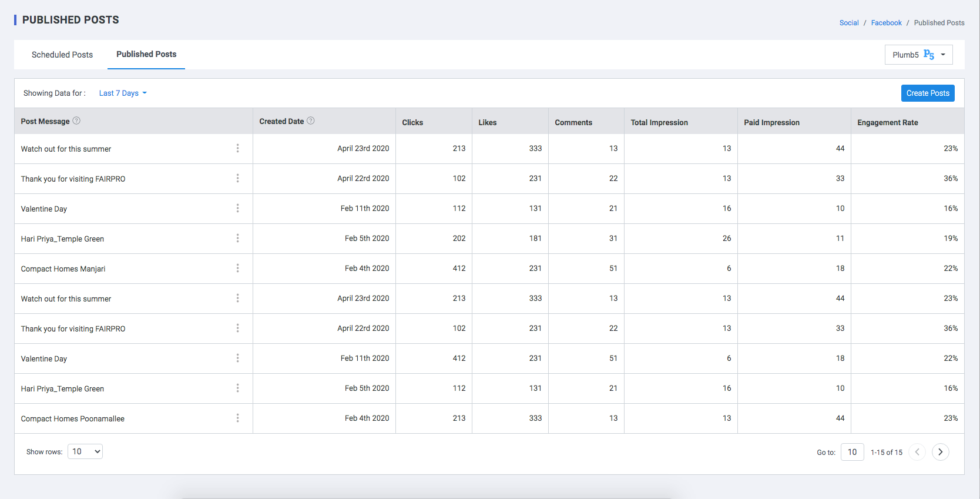Click the 'Published Posts' breadcrumb text
Image resolution: width=980 pixels, height=499 pixels.
coord(939,23)
